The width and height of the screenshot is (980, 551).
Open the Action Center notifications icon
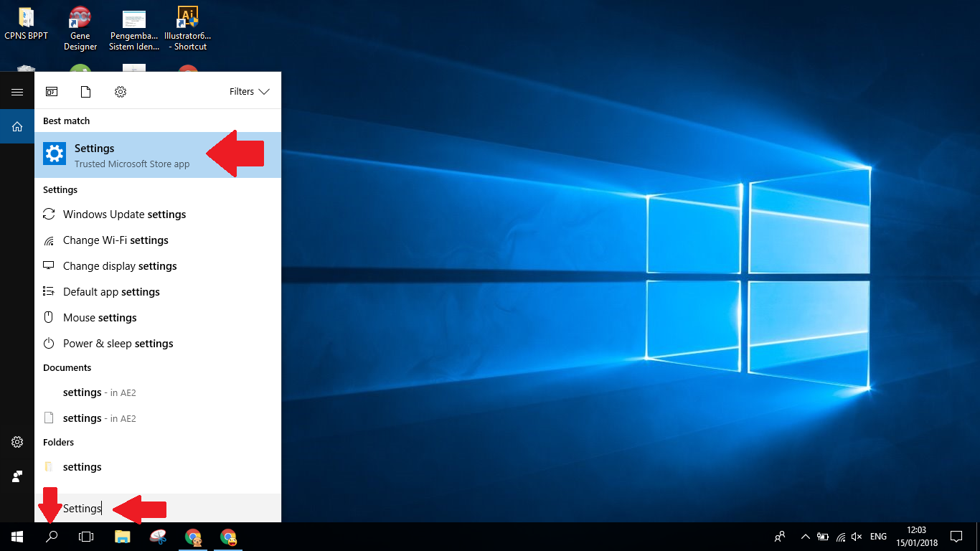pyautogui.click(x=956, y=537)
